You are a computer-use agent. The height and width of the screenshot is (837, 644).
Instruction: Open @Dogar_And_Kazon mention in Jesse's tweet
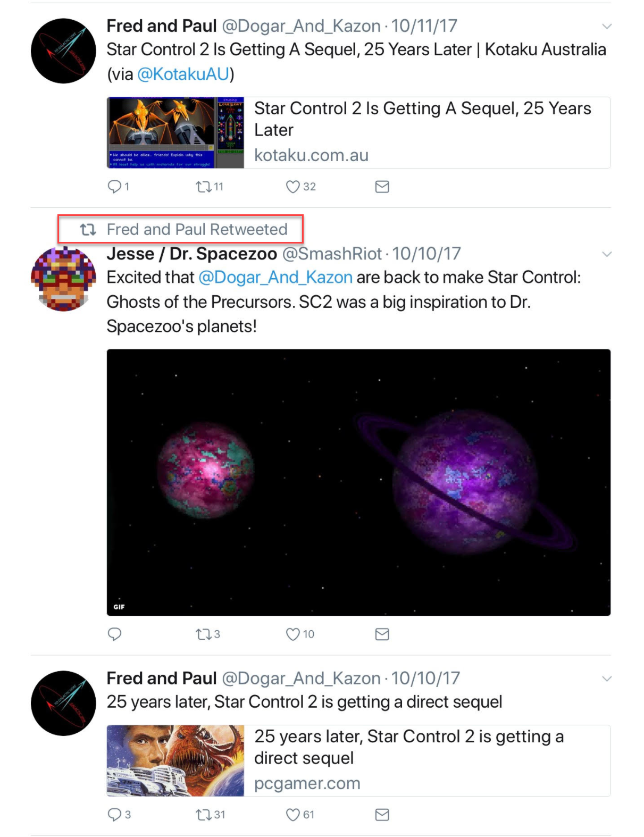click(x=275, y=278)
